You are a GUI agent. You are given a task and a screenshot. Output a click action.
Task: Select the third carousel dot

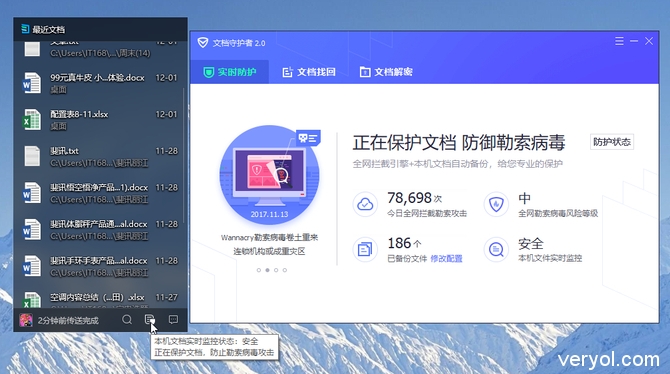click(x=276, y=270)
